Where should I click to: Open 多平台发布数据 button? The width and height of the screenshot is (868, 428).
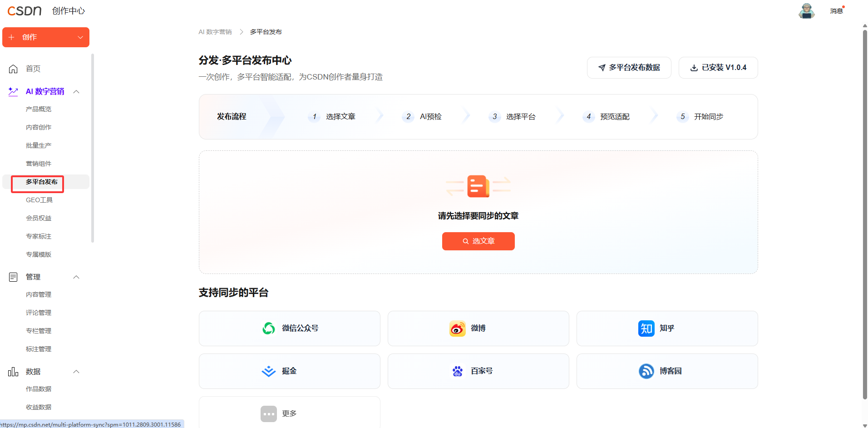tap(629, 68)
